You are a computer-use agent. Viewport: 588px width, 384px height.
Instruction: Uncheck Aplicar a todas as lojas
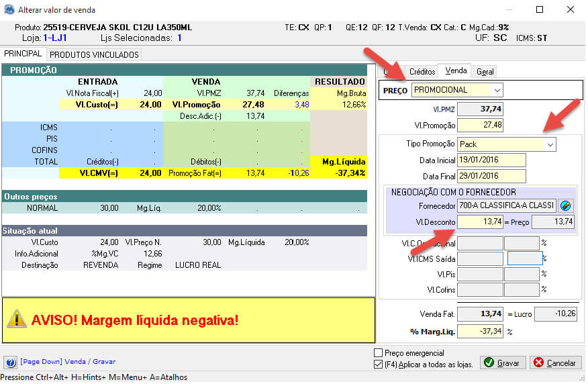(x=379, y=364)
